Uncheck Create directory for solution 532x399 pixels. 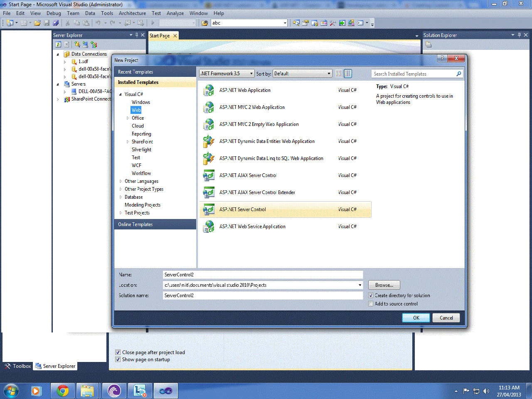coord(371,296)
